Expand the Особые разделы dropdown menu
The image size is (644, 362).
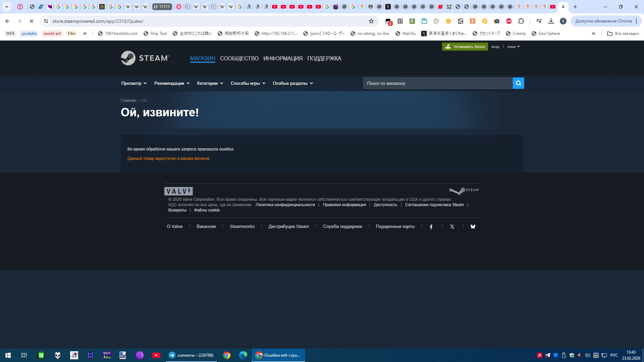293,83
